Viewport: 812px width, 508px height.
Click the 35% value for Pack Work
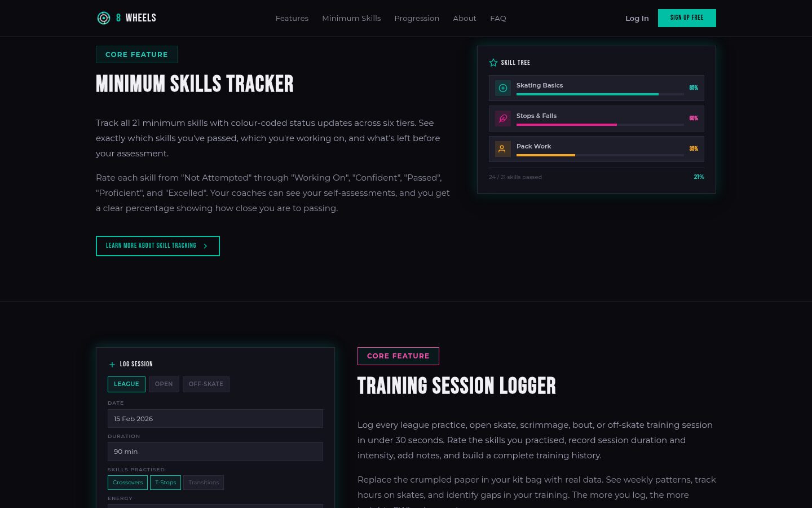coord(694,149)
